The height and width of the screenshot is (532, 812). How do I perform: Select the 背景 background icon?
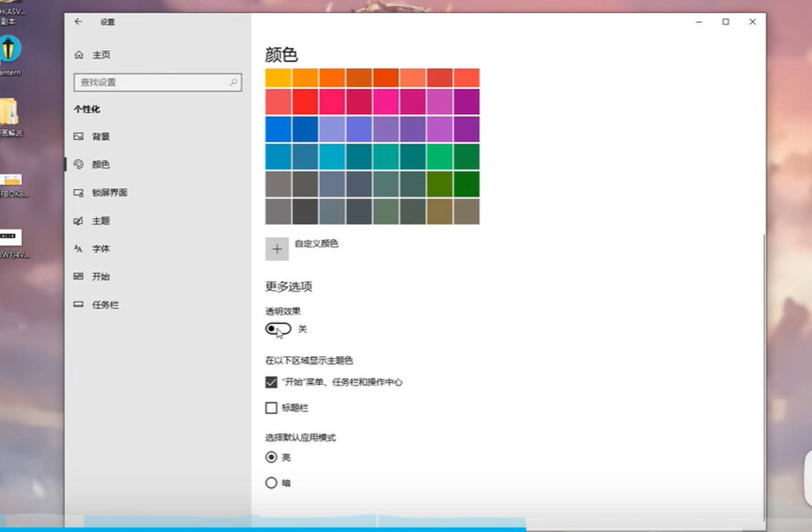(x=78, y=136)
